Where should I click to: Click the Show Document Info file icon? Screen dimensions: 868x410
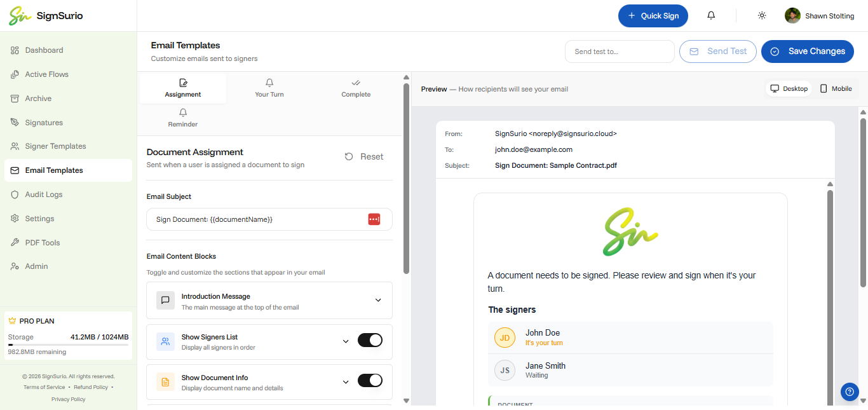[165, 382]
